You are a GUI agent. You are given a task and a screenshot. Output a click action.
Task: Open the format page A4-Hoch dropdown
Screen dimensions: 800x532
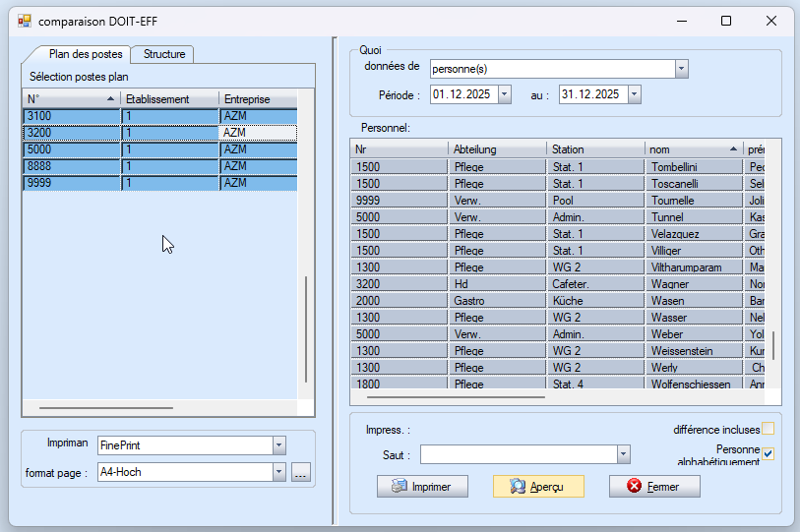point(278,472)
